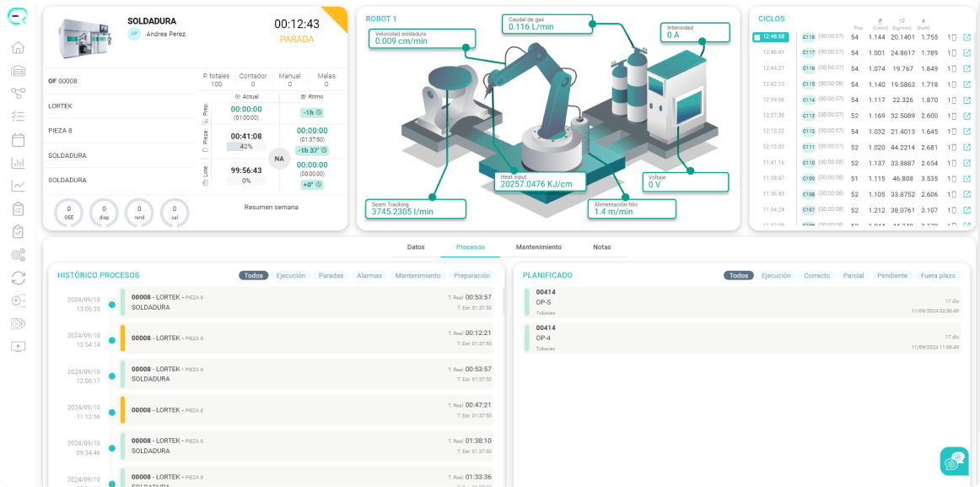The height and width of the screenshot is (487, 980).
Task: Open the multi-gear settings icon in the sidebar
Action: point(18,254)
